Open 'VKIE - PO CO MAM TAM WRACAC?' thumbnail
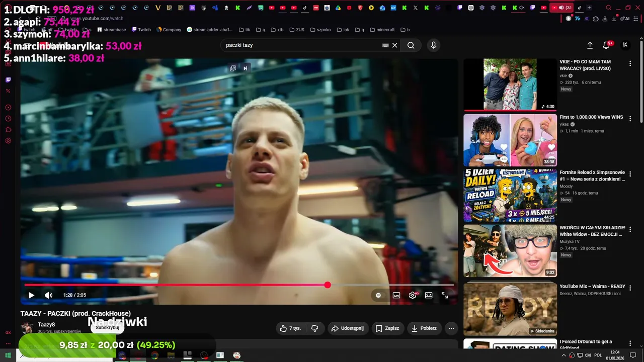Image resolution: width=644 pixels, height=362 pixels. (510, 84)
